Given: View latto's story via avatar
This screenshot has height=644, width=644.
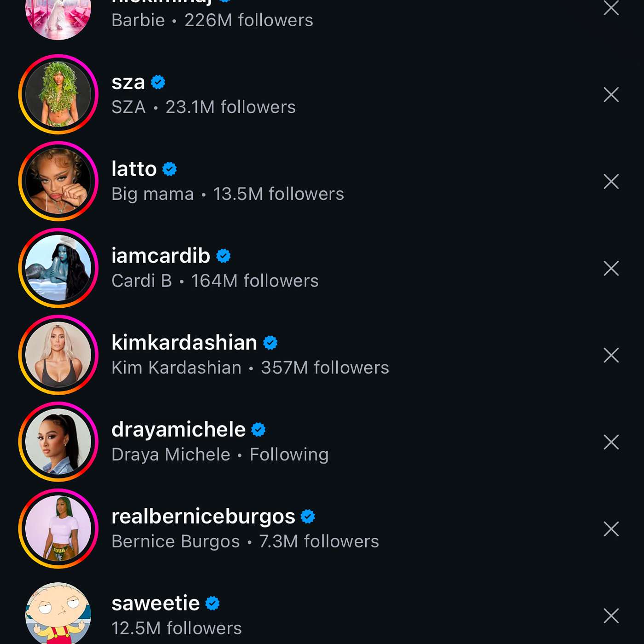Looking at the screenshot, I should pyautogui.click(x=58, y=181).
